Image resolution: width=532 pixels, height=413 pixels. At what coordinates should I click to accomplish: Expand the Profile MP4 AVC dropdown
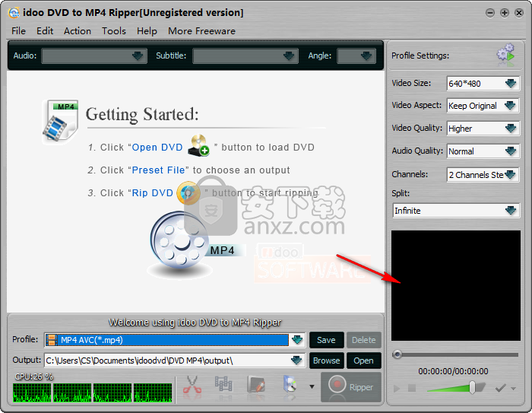[x=297, y=340]
